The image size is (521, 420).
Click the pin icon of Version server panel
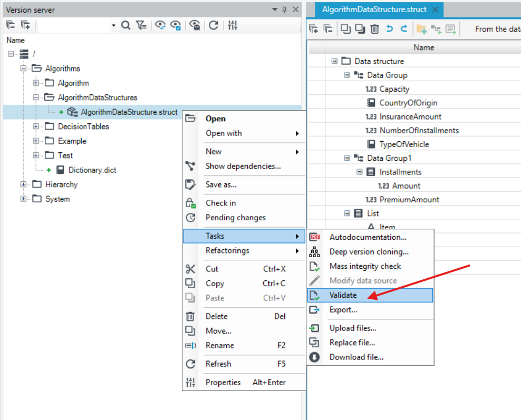284,9
